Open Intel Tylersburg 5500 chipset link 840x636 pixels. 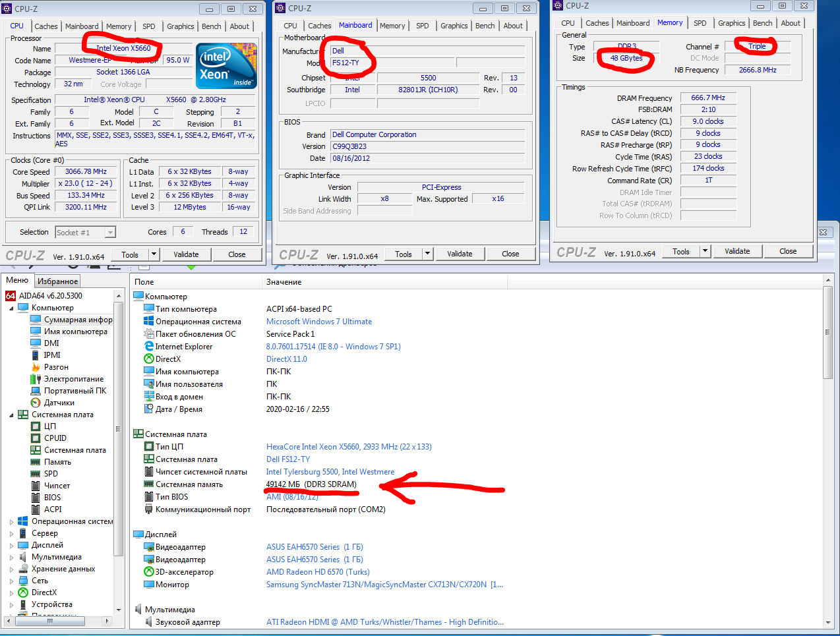(x=330, y=472)
